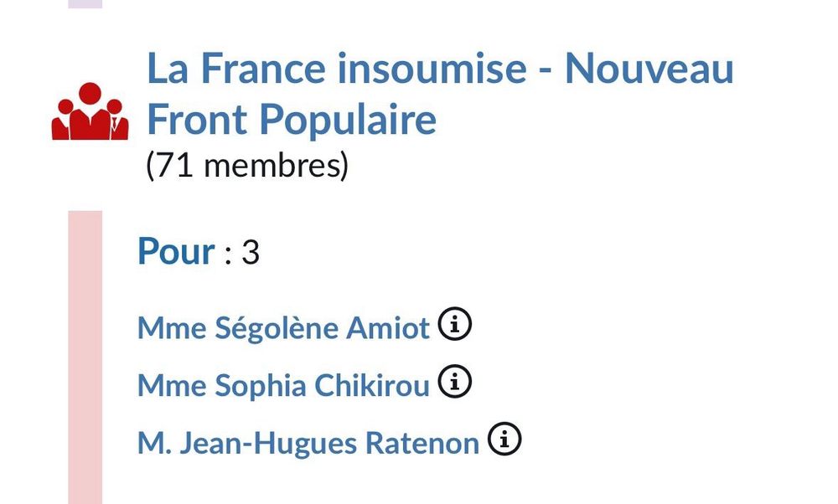The width and height of the screenshot is (838, 504).
Task: Click the surname "Ratenon" in the list
Action: point(422,443)
